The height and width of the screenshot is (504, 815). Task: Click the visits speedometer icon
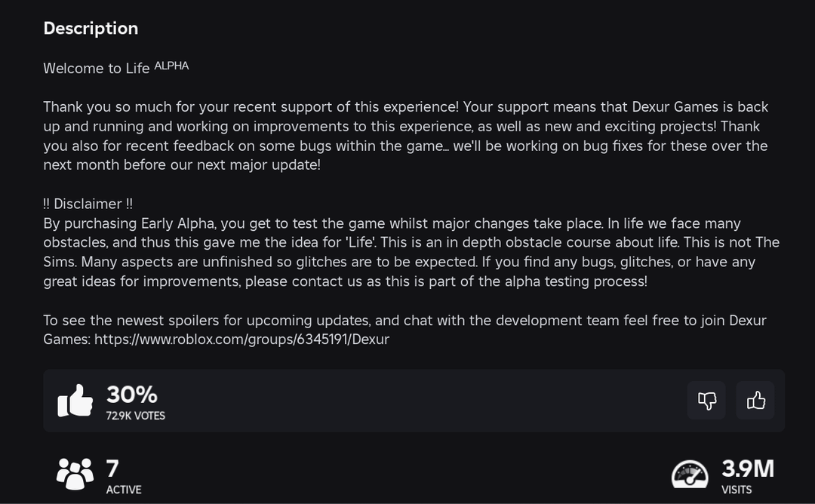coord(690,474)
